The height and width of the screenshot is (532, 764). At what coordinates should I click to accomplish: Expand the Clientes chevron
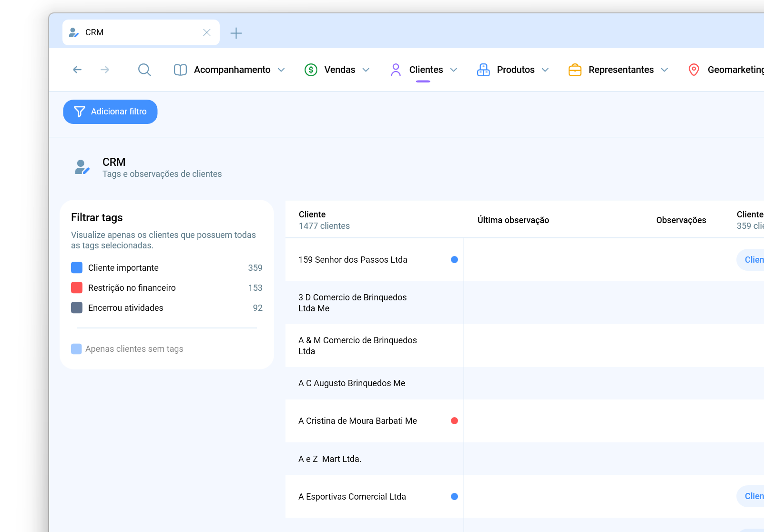pyautogui.click(x=454, y=70)
